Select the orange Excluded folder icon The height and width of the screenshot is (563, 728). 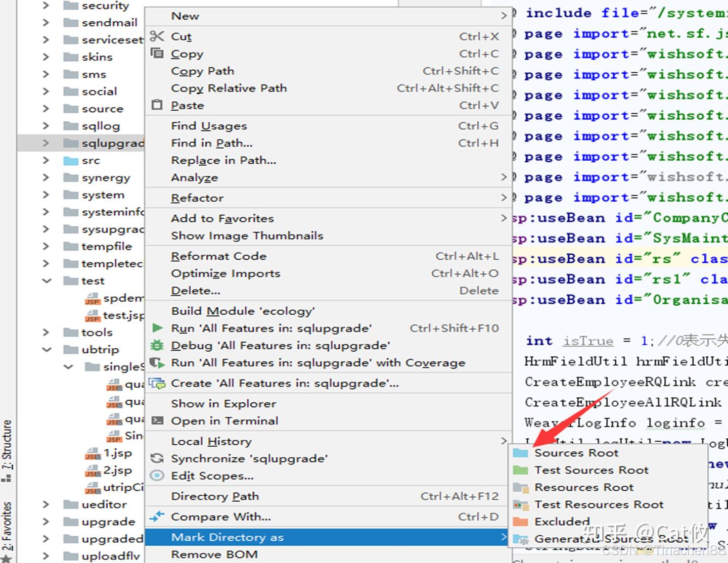[520, 521]
